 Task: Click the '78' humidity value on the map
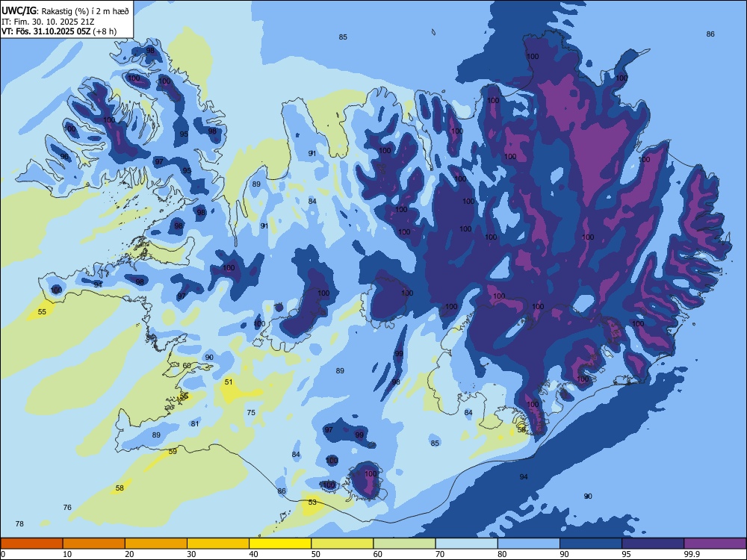19,524
